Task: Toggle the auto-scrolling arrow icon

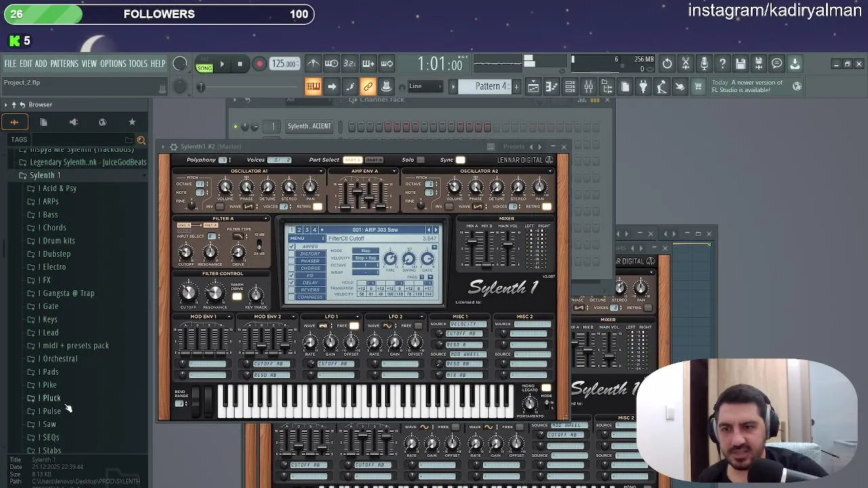Action: [x=331, y=86]
